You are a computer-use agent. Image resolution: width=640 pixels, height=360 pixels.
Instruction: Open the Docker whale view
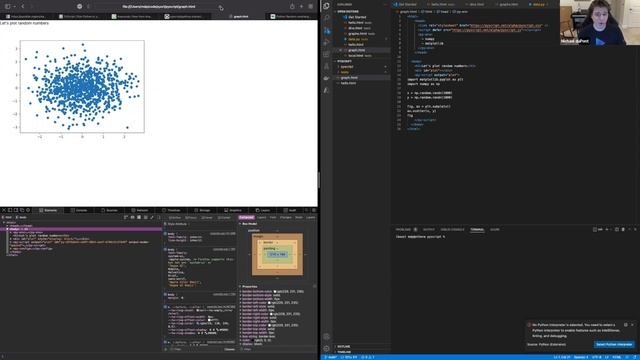click(326, 78)
